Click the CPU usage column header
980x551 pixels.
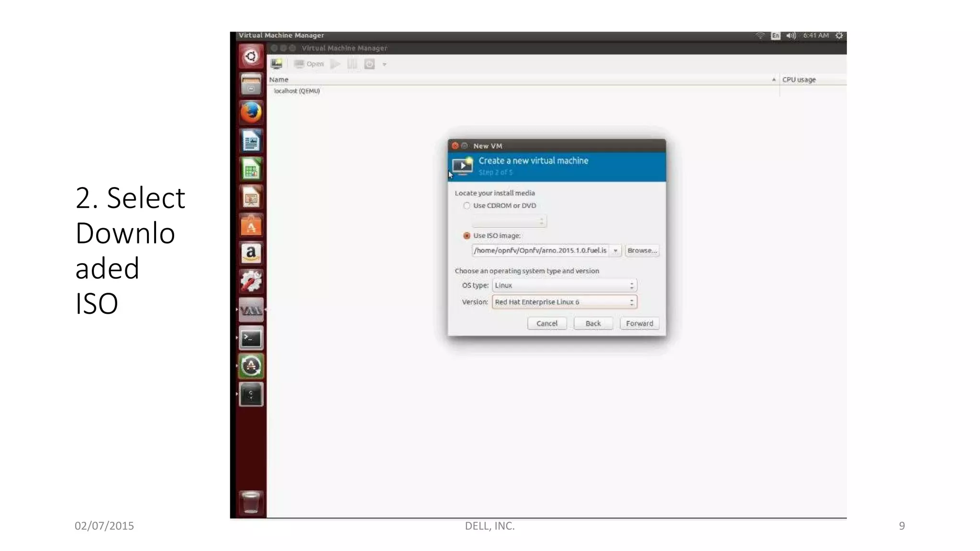pos(813,79)
